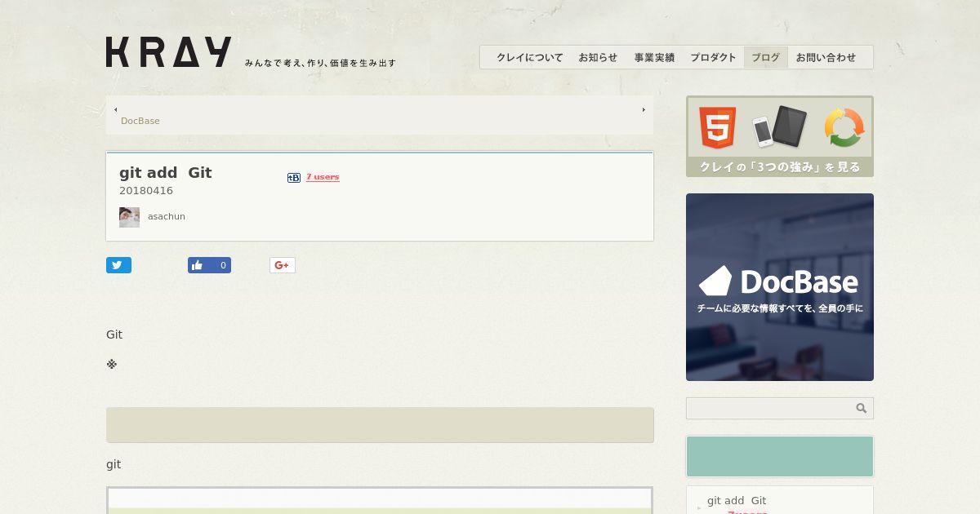Open the お知らせ menu item
Image resolution: width=980 pixels, height=514 pixels.
pyautogui.click(x=598, y=57)
